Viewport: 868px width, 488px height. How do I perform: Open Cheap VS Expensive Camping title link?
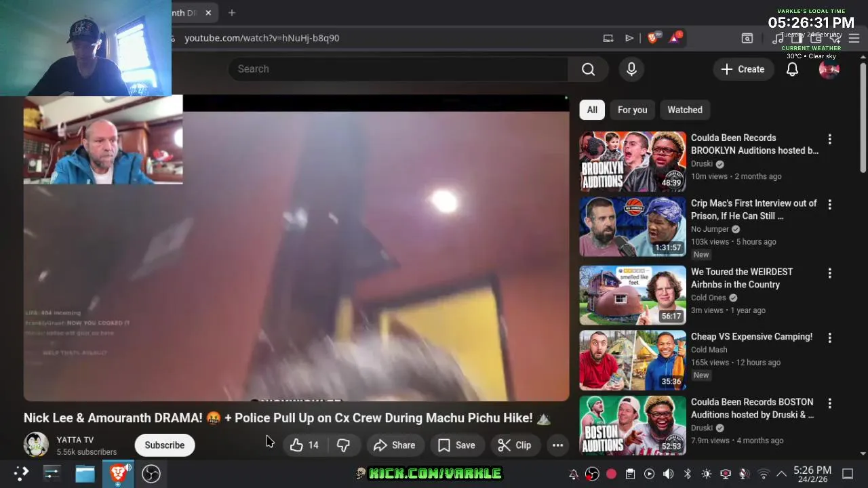tap(751, 337)
